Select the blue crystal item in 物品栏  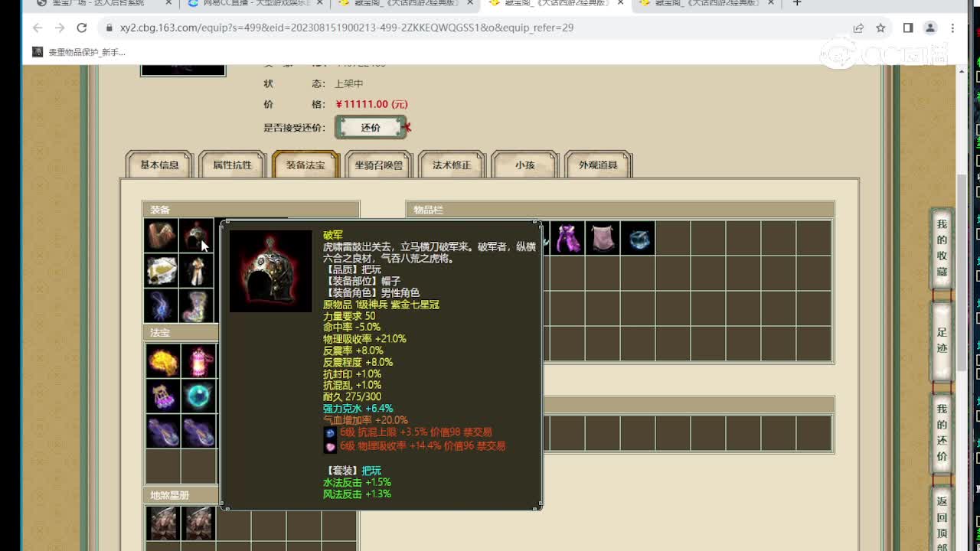(638, 238)
